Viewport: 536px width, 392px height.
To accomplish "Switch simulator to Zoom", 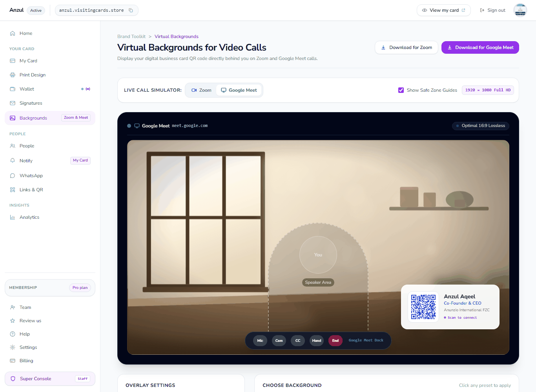I will pyautogui.click(x=201, y=90).
